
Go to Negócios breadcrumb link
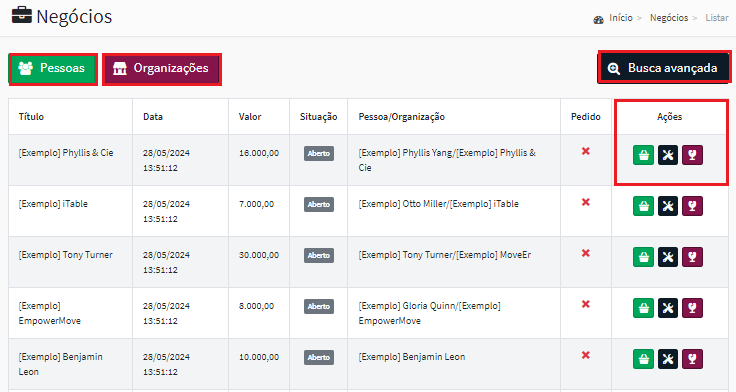point(669,18)
